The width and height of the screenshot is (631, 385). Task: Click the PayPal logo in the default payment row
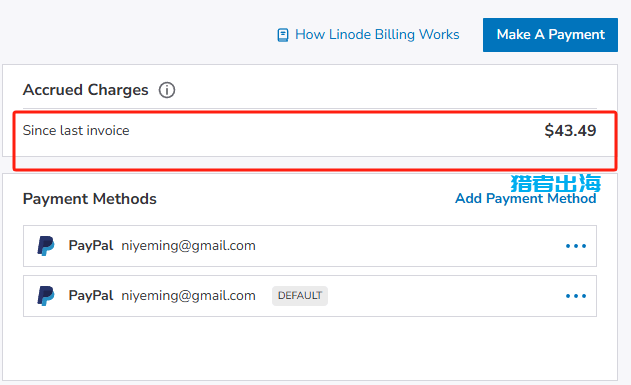click(x=46, y=296)
